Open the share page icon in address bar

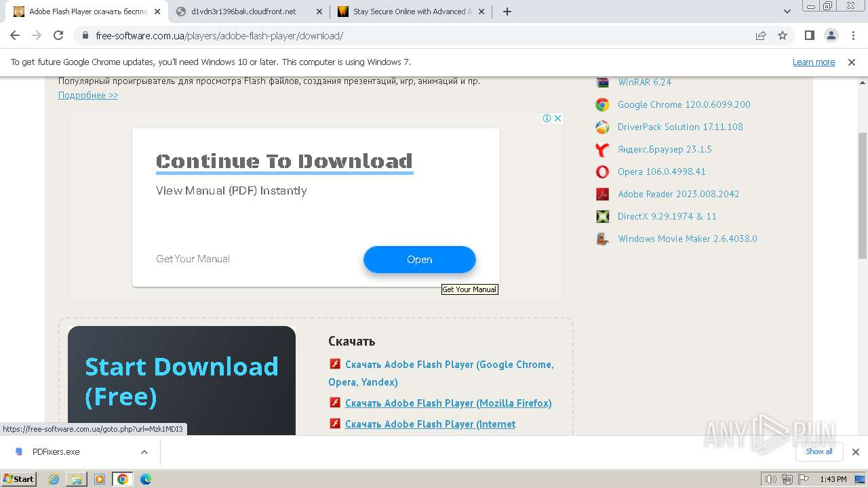(x=761, y=36)
